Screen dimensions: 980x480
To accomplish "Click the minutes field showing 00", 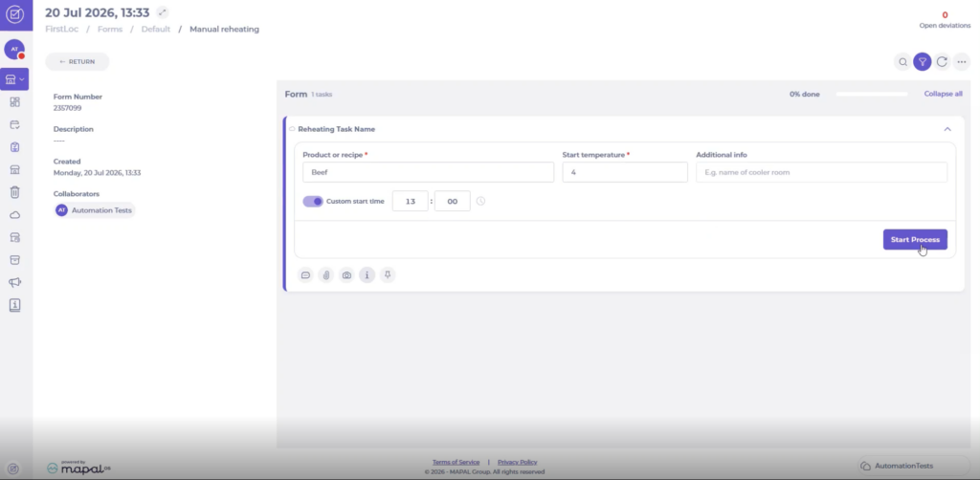I will click(452, 201).
